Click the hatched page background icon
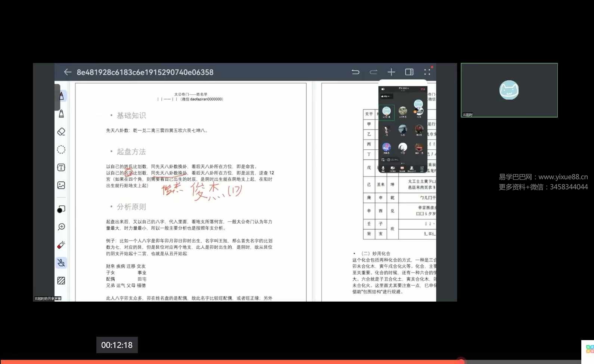The width and height of the screenshot is (594, 364). pyautogui.click(x=61, y=281)
